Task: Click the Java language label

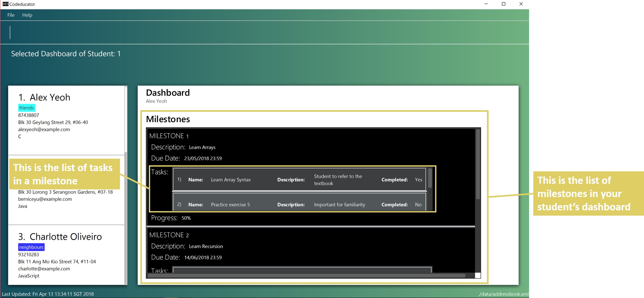Action: pyautogui.click(x=23, y=206)
